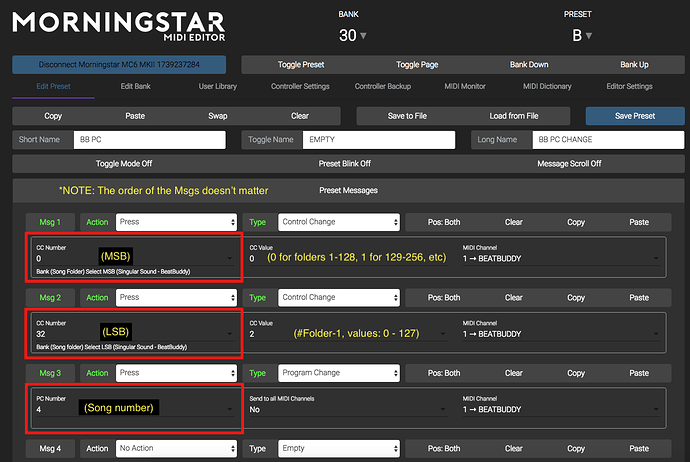Open Msg 3 PC Number dropdown
This screenshot has width=690, height=462.
coord(135,409)
